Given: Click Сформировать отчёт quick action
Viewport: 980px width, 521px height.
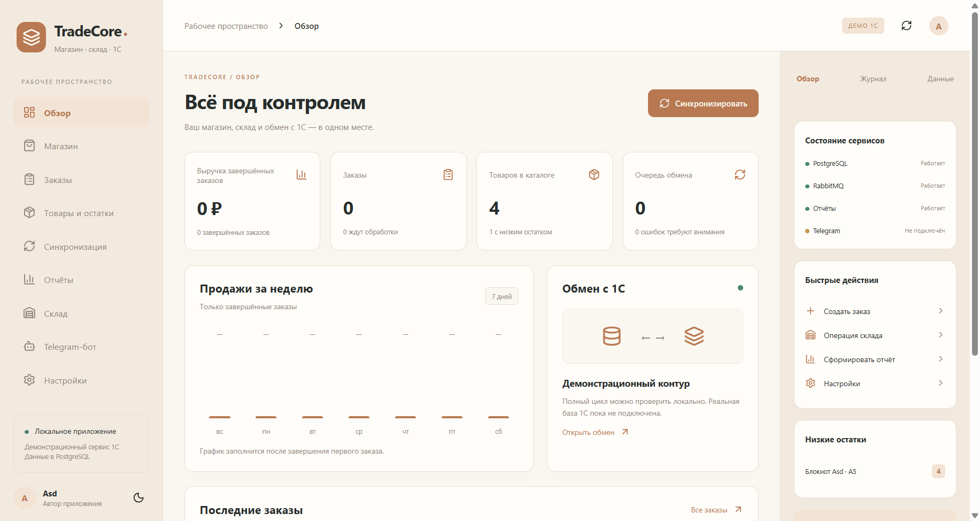Looking at the screenshot, I should [x=875, y=359].
